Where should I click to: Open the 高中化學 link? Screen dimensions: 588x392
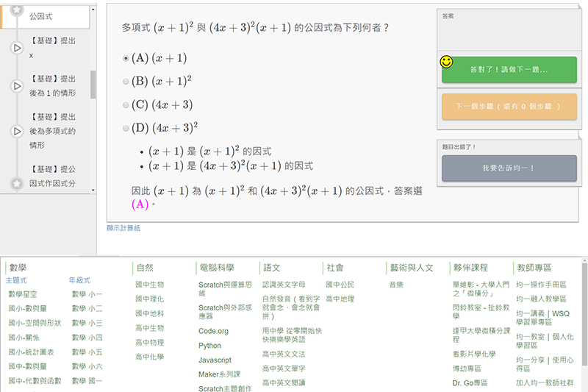[150, 357]
